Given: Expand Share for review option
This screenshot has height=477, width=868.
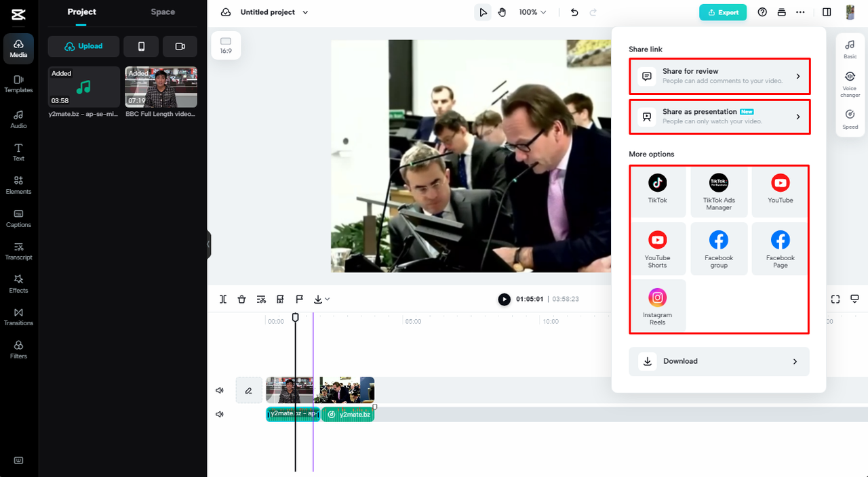Looking at the screenshot, I should pyautogui.click(x=719, y=76).
